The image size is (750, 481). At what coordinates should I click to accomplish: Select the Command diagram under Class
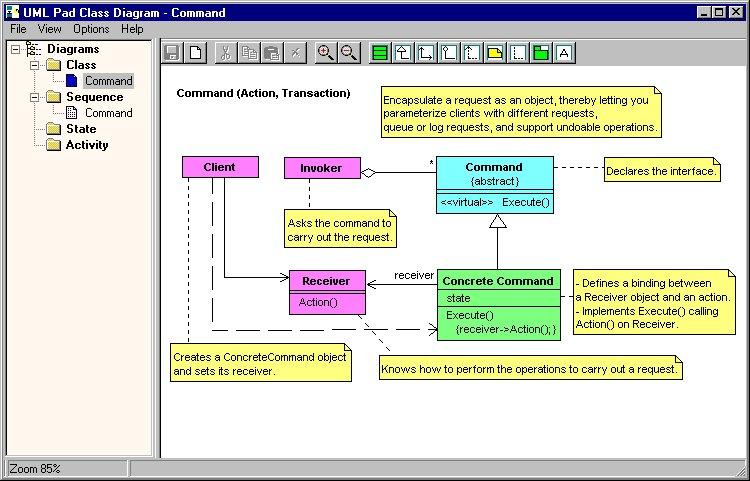point(109,81)
